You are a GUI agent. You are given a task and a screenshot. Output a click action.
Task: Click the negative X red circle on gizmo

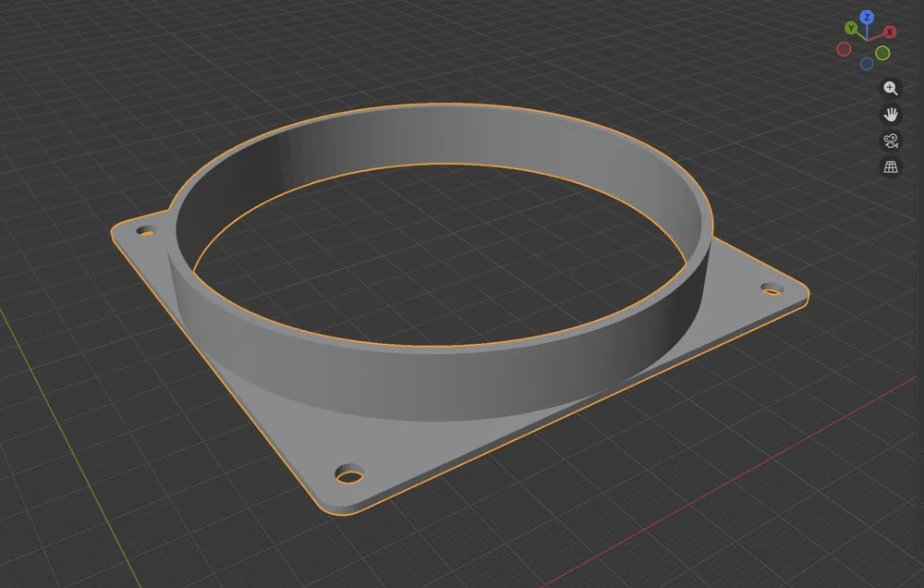click(844, 50)
